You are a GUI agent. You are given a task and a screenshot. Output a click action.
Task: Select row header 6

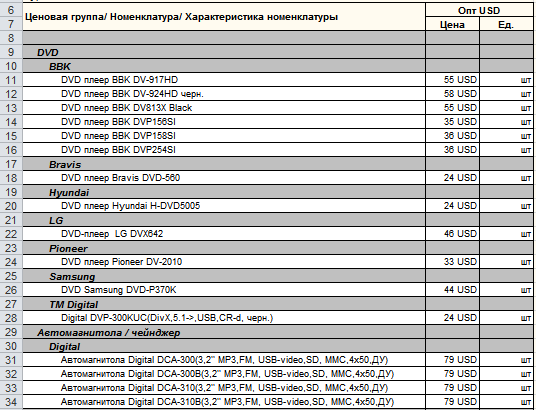(x=11, y=10)
